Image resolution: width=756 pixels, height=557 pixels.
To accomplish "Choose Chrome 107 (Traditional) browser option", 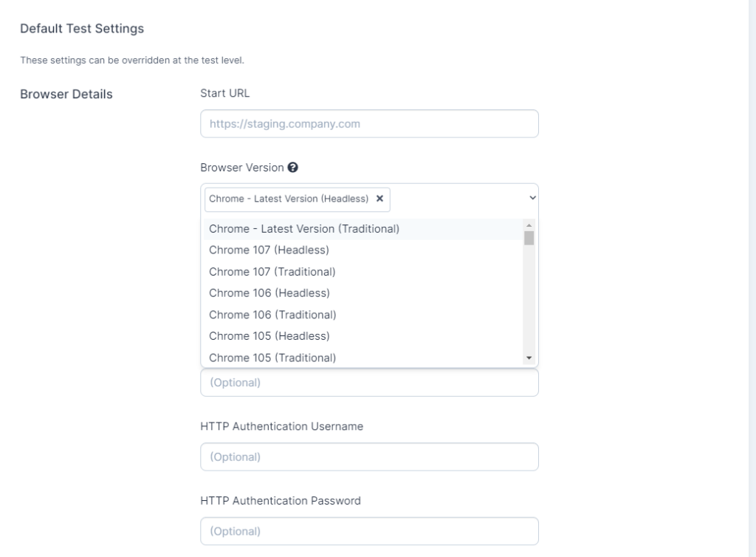I will 273,272.
